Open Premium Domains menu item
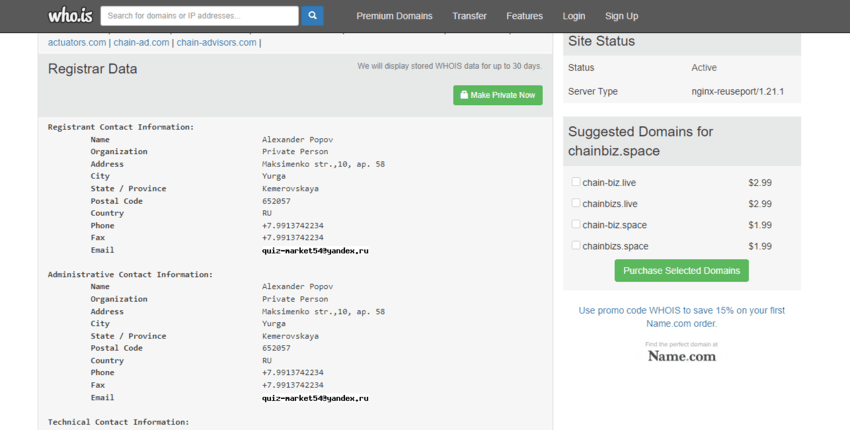Image resolution: width=850 pixels, height=430 pixels. coord(394,16)
